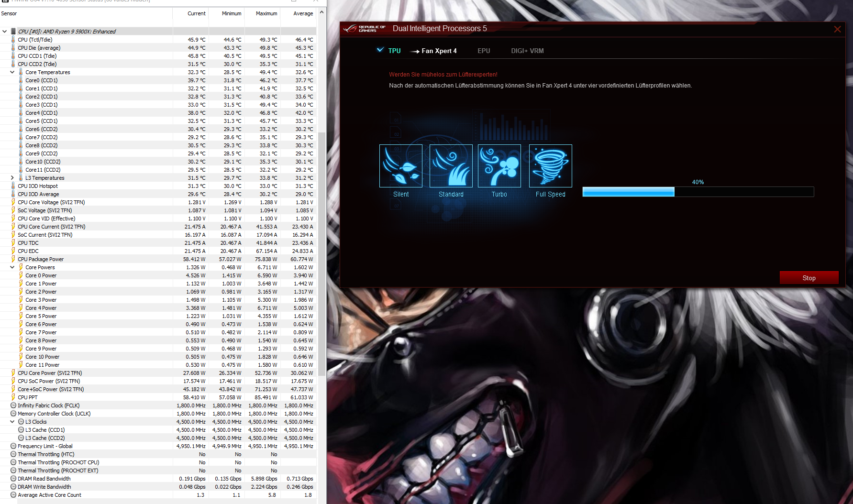Click clock icon of L3 Clocks row
This screenshot has width=853, height=504.
click(x=21, y=422)
